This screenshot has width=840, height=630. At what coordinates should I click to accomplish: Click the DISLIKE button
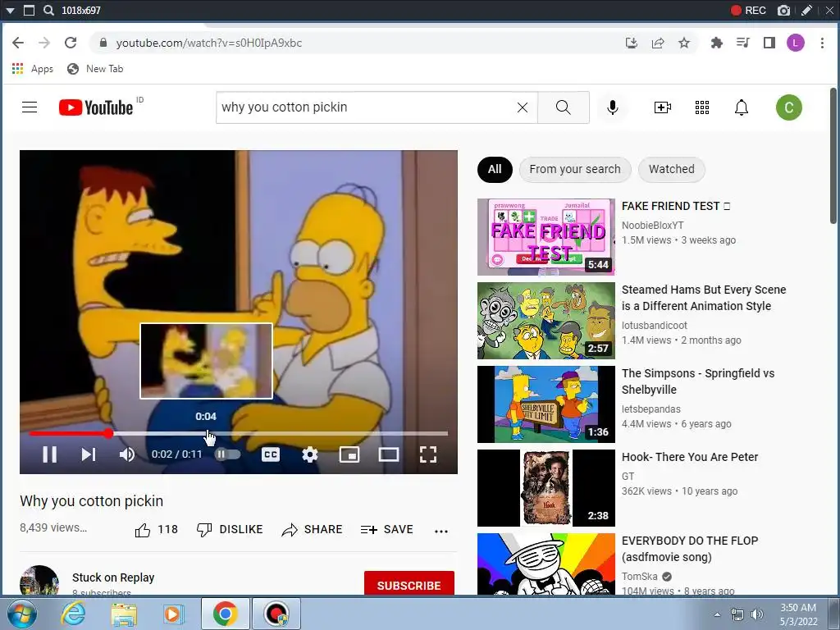tap(230, 530)
